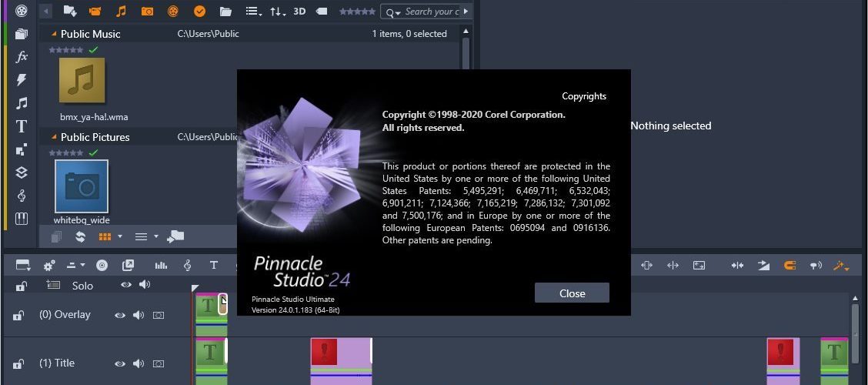
Task: Collapse the Public Music folder section
Action: point(54,34)
